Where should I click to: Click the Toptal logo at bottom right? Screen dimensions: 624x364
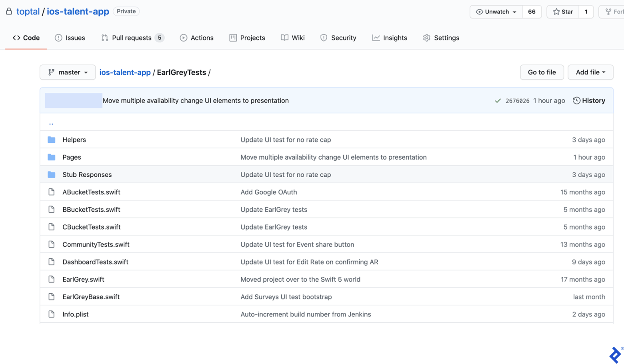pyautogui.click(x=614, y=354)
